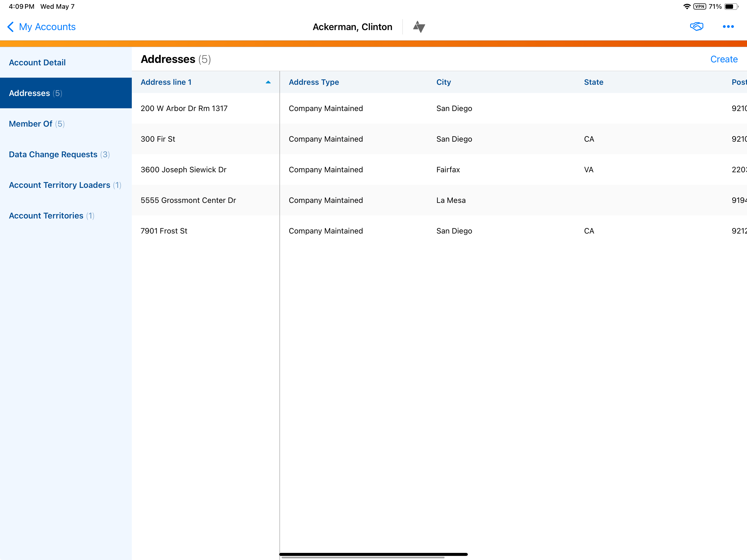
Task: Click Create to add an address
Action: [x=724, y=59]
